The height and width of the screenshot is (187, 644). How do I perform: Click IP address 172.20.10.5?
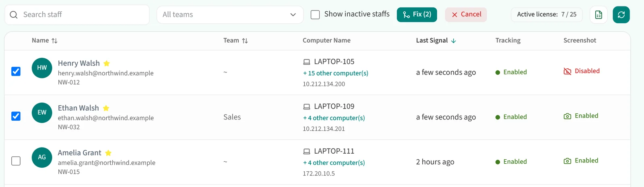pos(319,173)
